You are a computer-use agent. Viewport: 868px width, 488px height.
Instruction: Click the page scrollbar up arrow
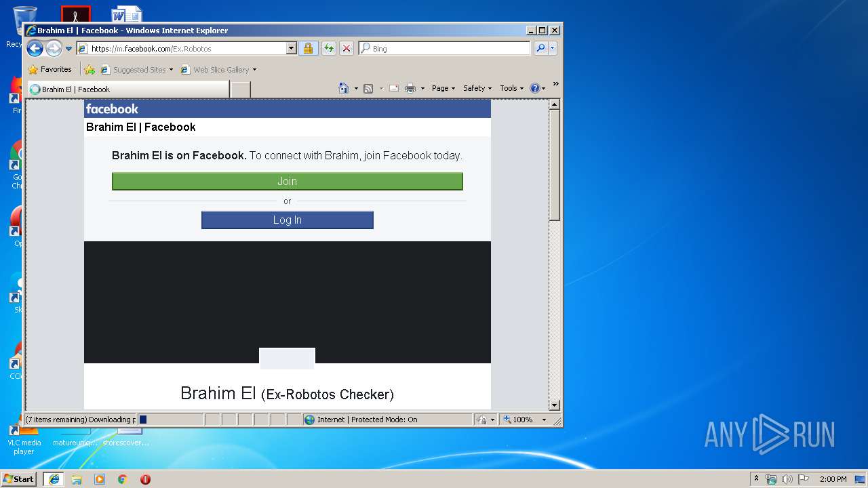click(554, 104)
